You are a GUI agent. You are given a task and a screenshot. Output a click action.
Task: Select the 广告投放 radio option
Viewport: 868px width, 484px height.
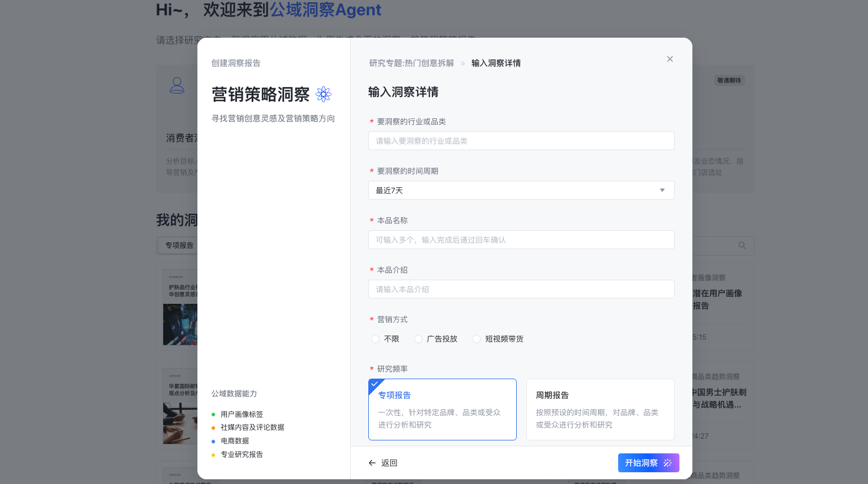418,339
